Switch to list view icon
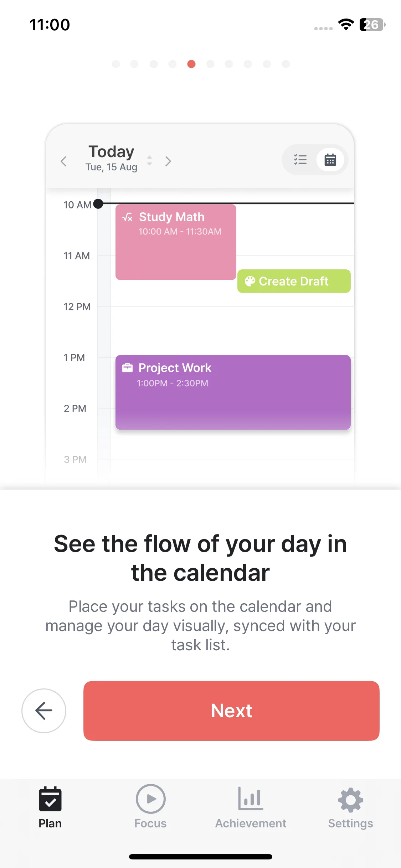The width and height of the screenshot is (401, 868). [x=300, y=160]
